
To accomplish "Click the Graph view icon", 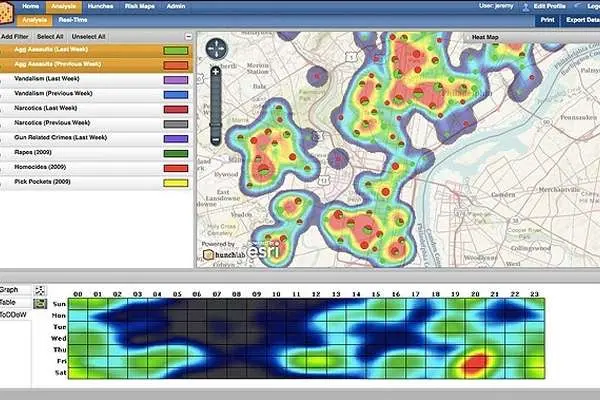I will 40,289.
